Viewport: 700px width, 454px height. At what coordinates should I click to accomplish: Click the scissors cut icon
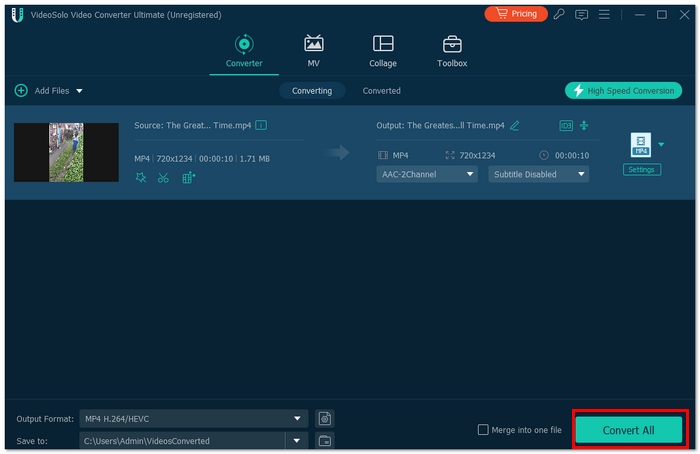click(x=163, y=177)
